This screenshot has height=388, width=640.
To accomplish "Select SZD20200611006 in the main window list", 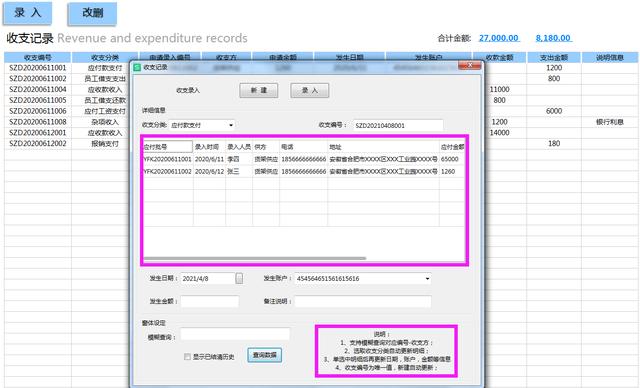I will coord(38,111).
